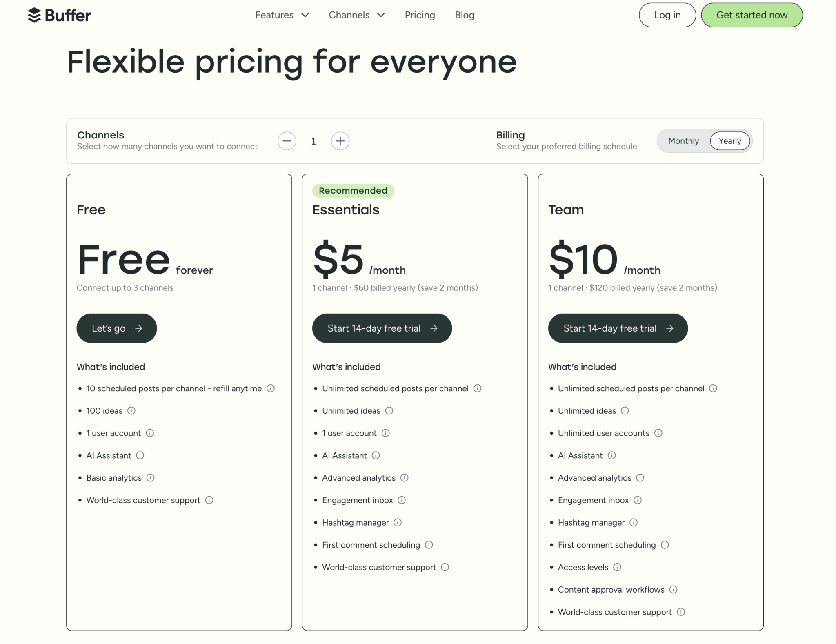Open info for 10 scheduled posts per channel
Screen dimensions: 836x644
tap(270, 388)
